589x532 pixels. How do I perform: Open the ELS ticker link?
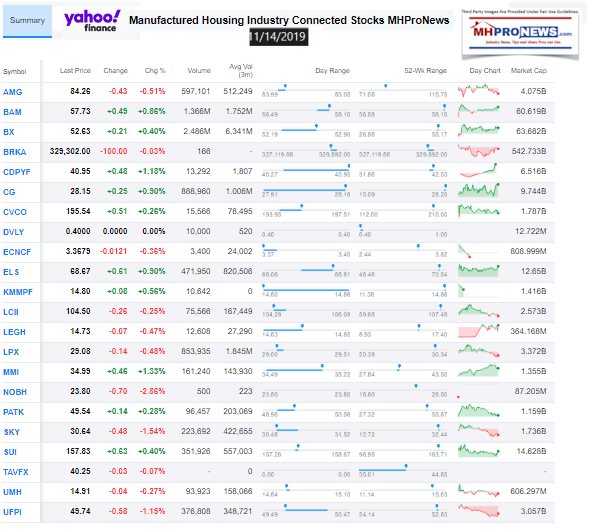11,272
